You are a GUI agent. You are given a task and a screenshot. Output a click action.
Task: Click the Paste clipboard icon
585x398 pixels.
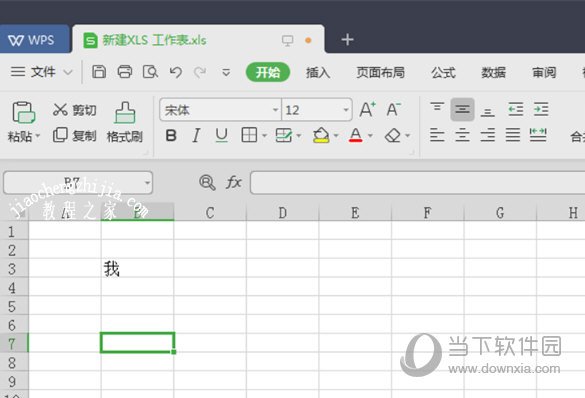[x=24, y=112]
